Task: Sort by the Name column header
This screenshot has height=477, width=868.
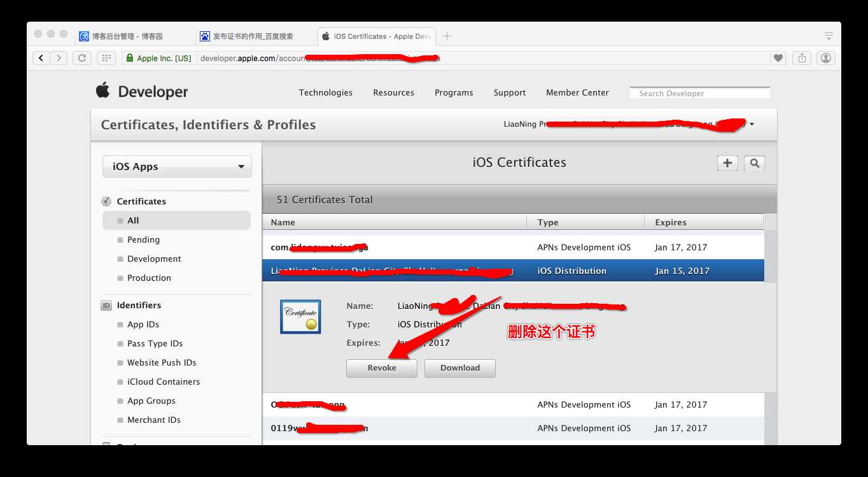Action: [x=395, y=222]
